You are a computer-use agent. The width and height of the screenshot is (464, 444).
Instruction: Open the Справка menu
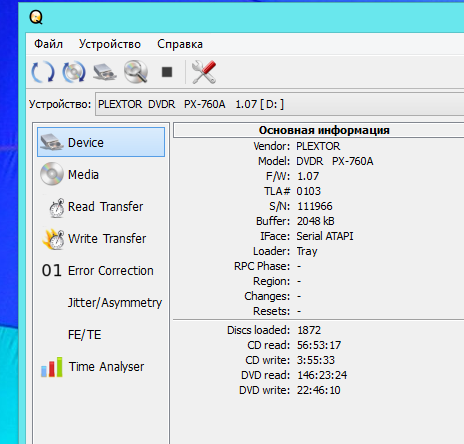[180, 44]
